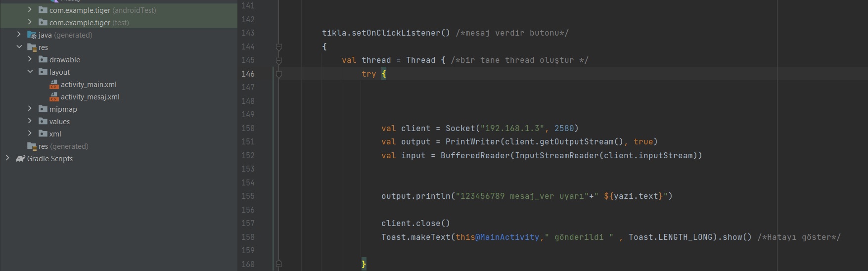Expand the Gradle Scripts node
The image size is (868, 271).
point(7,158)
